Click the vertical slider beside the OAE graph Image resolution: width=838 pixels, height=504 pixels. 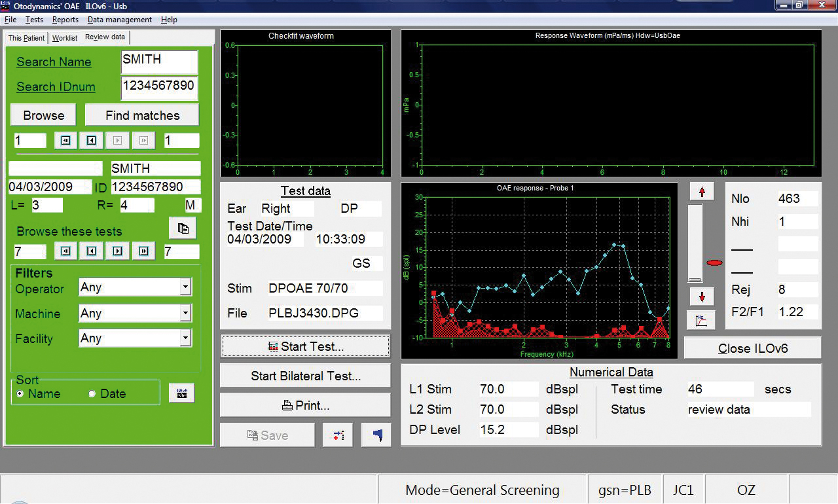coord(695,242)
